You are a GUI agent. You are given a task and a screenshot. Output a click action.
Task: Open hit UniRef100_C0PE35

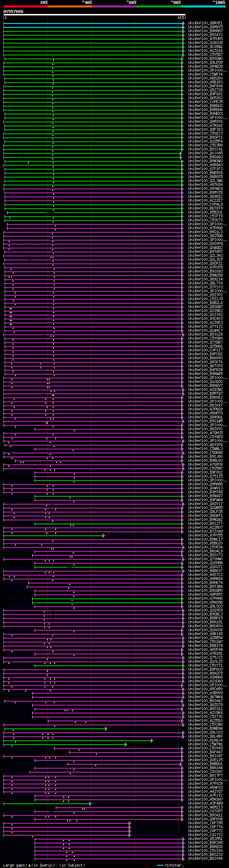pos(205,102)
